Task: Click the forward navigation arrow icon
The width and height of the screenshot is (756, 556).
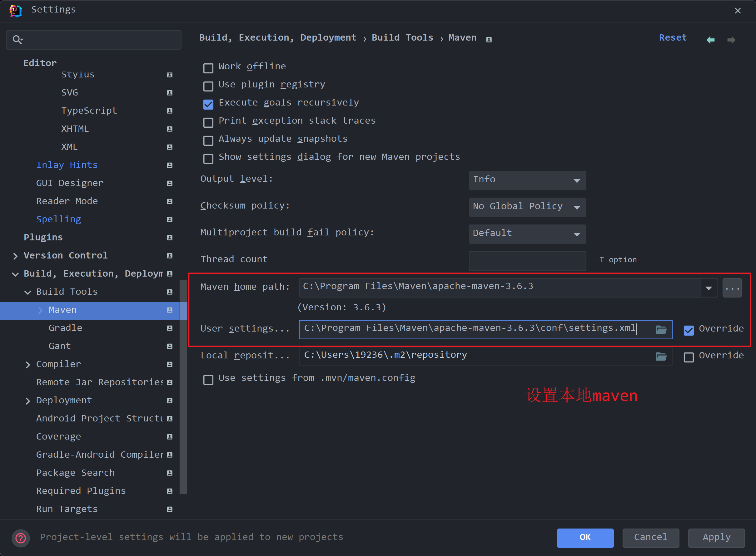Action: [731, 40]
